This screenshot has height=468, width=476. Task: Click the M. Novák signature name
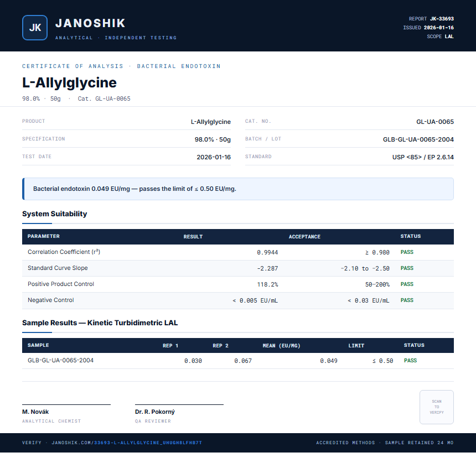click(35, 412)
